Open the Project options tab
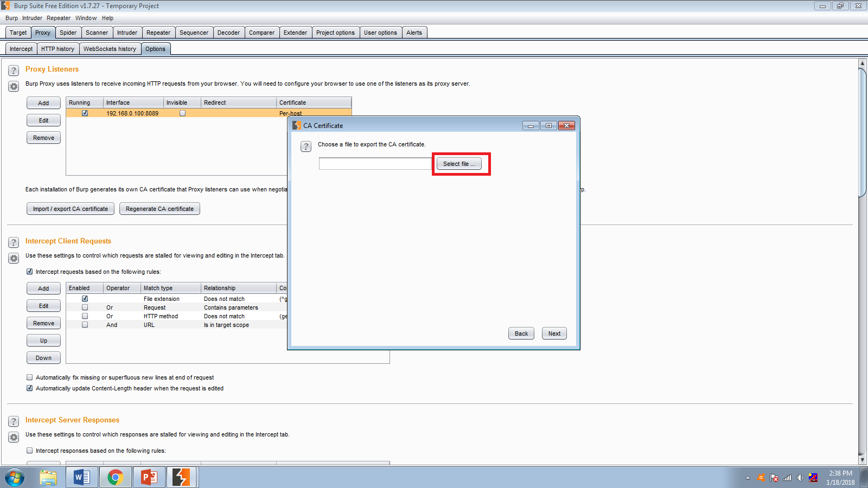868x488 pixels. point(335,33)
